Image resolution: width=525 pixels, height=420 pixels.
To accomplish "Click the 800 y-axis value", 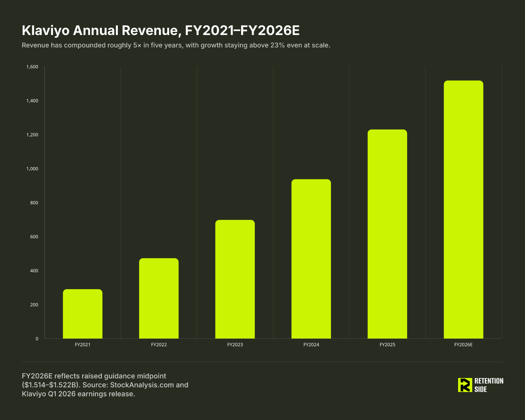I will tap(34, 203).
